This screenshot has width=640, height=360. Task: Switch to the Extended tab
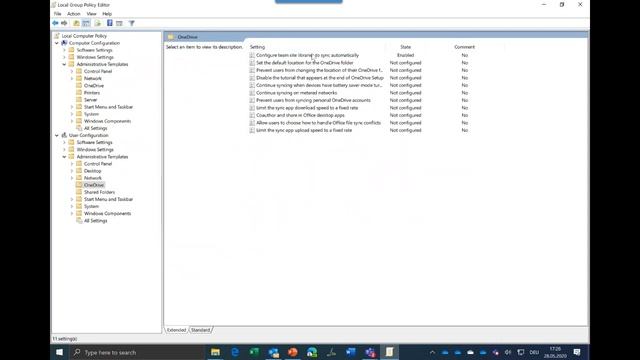tap(176, 330)
